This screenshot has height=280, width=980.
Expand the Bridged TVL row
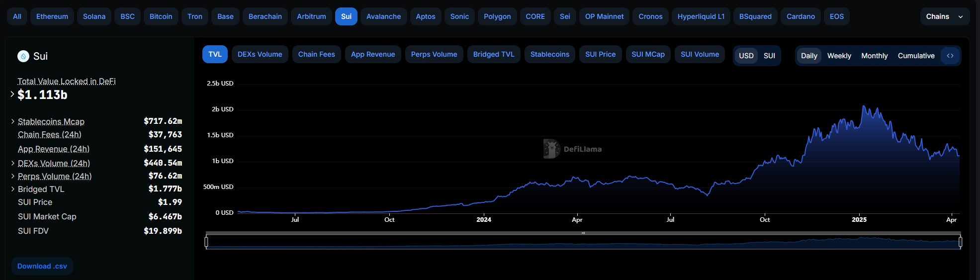point(13,189)
